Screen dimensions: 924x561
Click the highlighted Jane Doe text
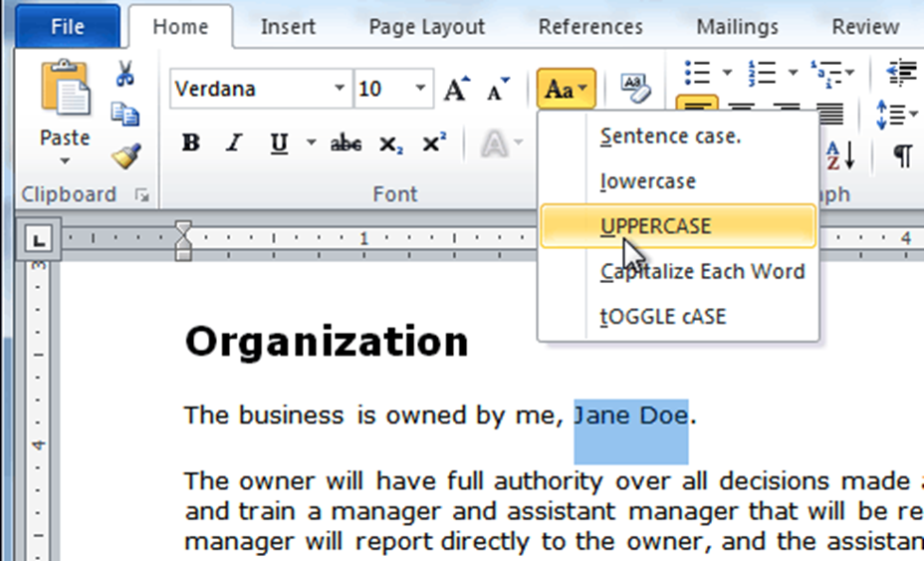point(631,416)
